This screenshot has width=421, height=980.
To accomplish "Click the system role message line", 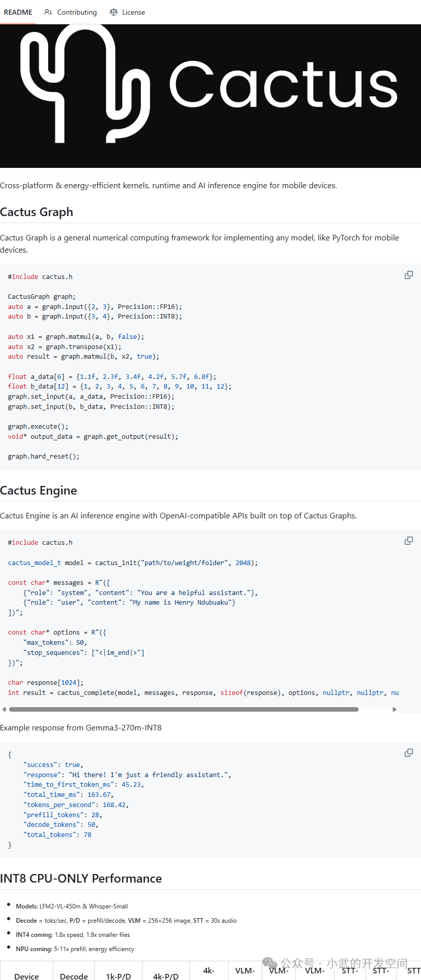I will pyautogui.click(x=141, y=593).
